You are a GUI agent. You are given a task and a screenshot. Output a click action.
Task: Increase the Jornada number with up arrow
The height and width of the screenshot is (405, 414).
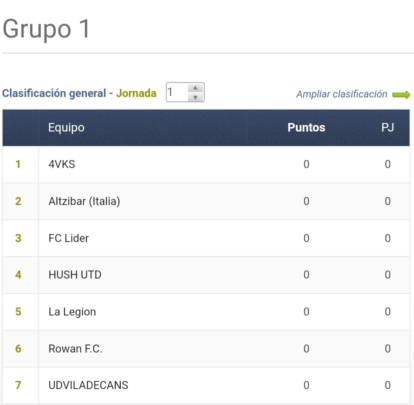click(195, 88)
